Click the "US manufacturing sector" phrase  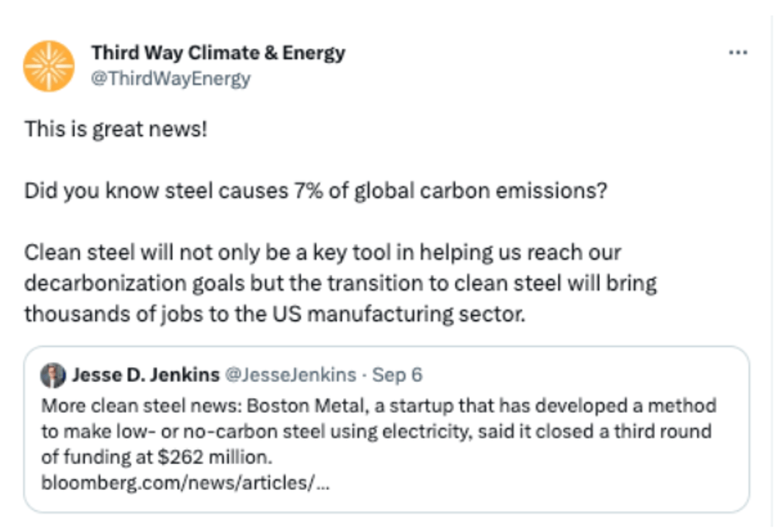(x=398, y=314)
